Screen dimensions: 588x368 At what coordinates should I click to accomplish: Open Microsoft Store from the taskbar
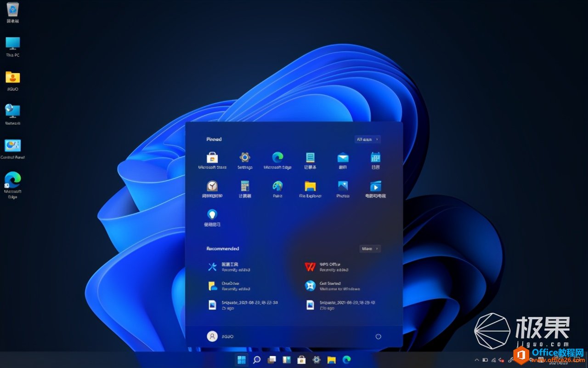click(x=301, y=360)
